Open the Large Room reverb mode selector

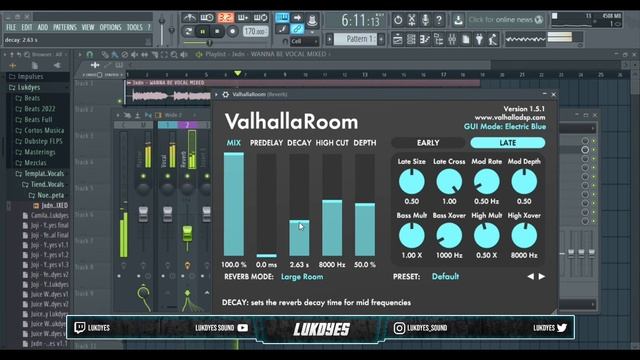pos(302,277)
